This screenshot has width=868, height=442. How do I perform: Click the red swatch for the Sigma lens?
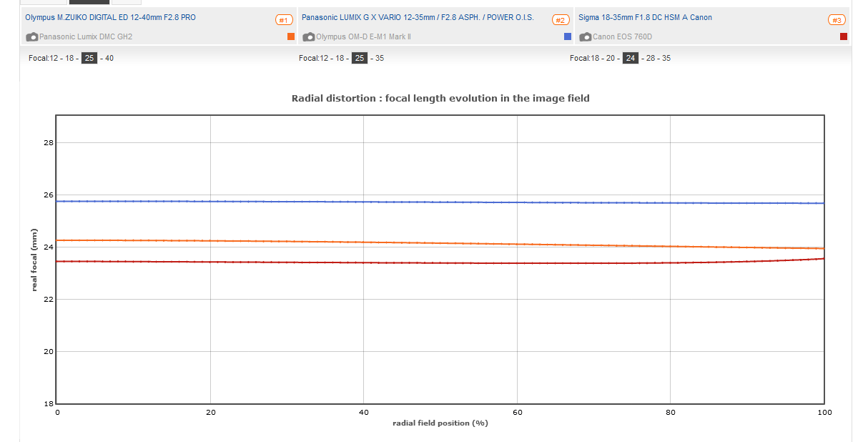click(x=844, y=36)
